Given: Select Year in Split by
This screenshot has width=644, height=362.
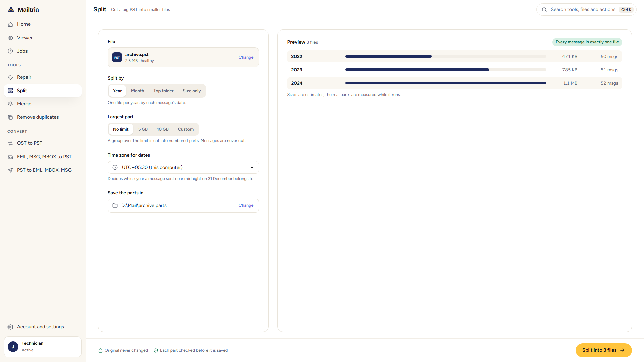Looking at the screenshot, I should pos(117,91).
